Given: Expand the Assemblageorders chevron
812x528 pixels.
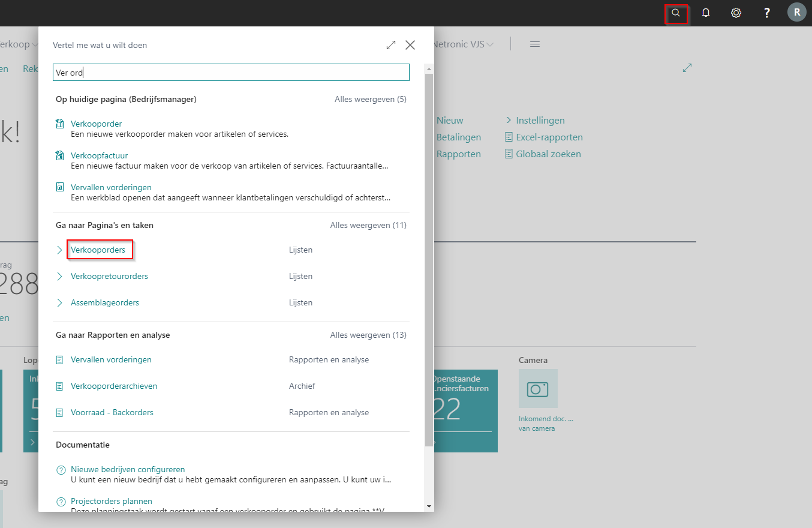Looking at the screenshot, I should tap(59, 303).
